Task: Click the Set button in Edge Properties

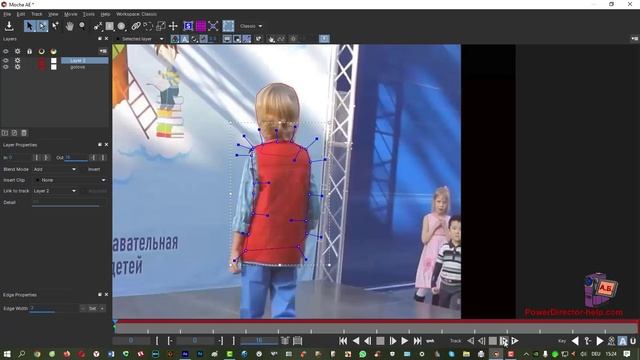Action: point(93,308)
